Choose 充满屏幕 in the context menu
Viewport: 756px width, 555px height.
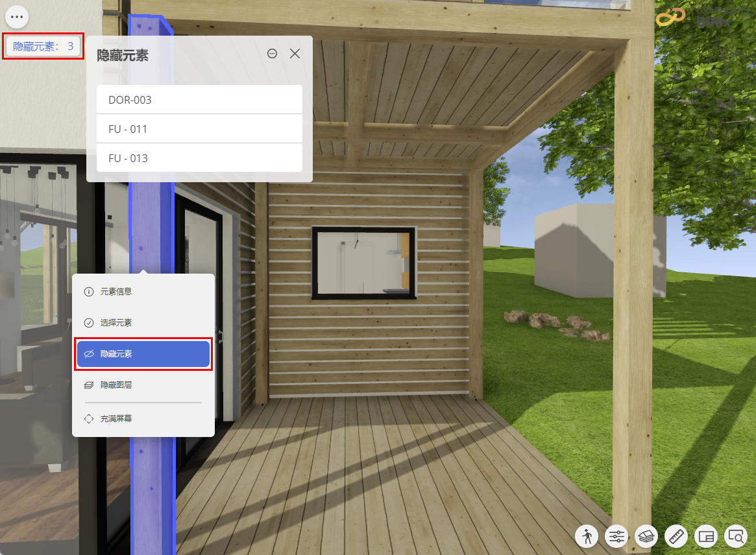tap(143, 419)
